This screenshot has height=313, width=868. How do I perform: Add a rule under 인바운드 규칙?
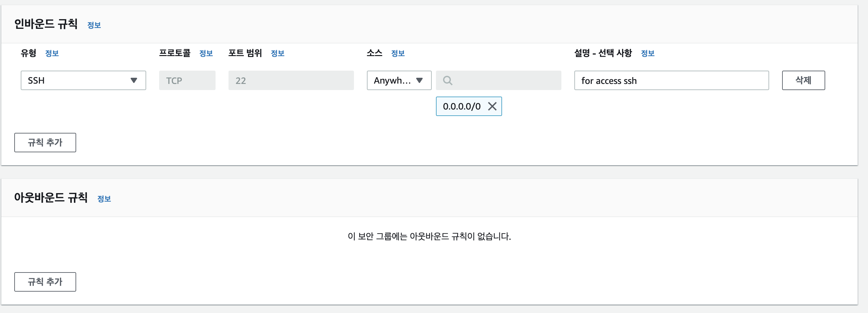[45, 143]
